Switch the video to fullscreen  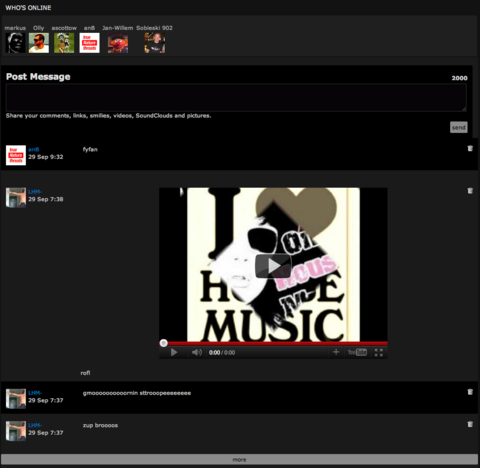point(379,352)
